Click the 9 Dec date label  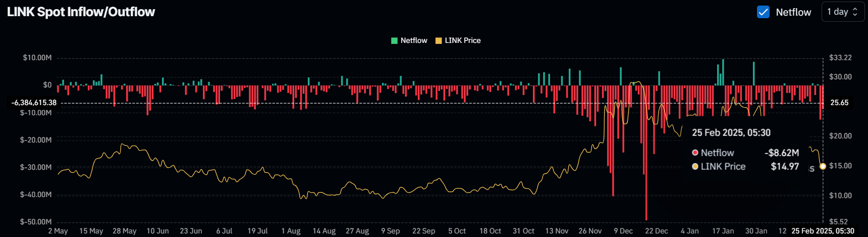(x=624, y=231)
